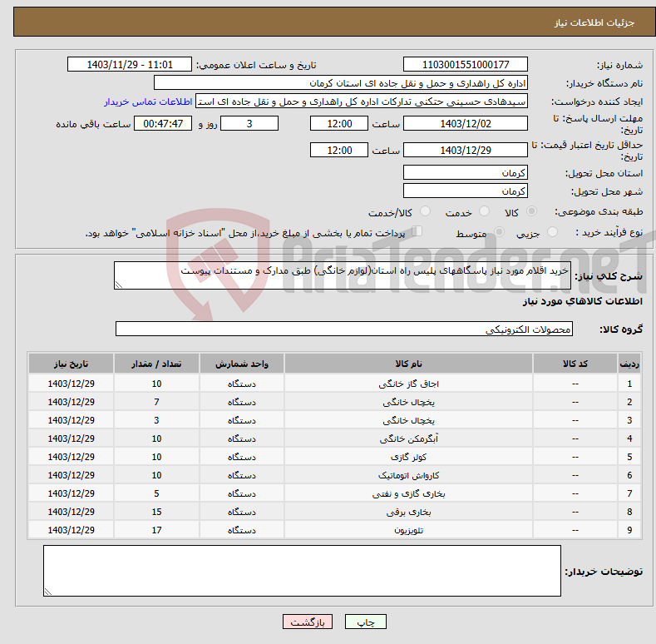
Task: Click the response deadline date 1403/12/02
Action: click(x=466, y=123)
